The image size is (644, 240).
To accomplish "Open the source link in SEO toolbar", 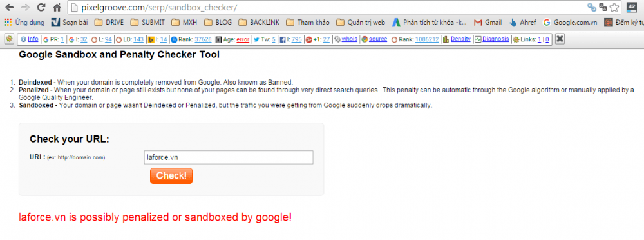I will click(378, 39).
